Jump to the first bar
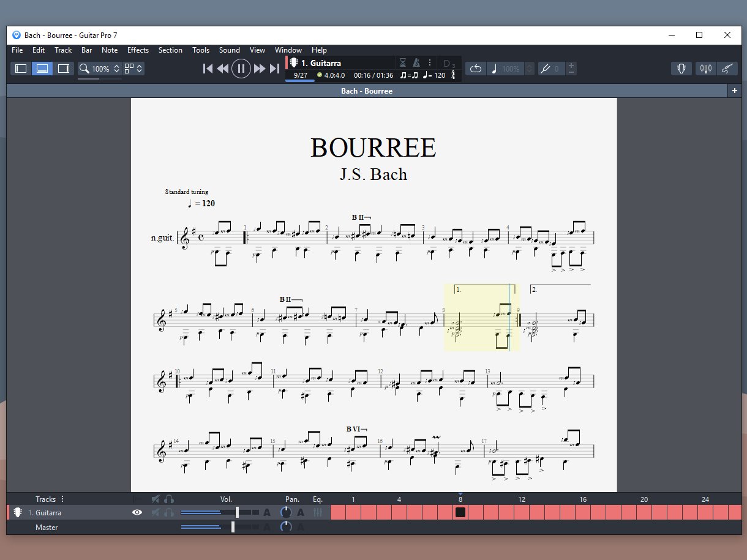The height and width of the screenshot is (560, 747). pyautogui.click(x=208, y=69)
